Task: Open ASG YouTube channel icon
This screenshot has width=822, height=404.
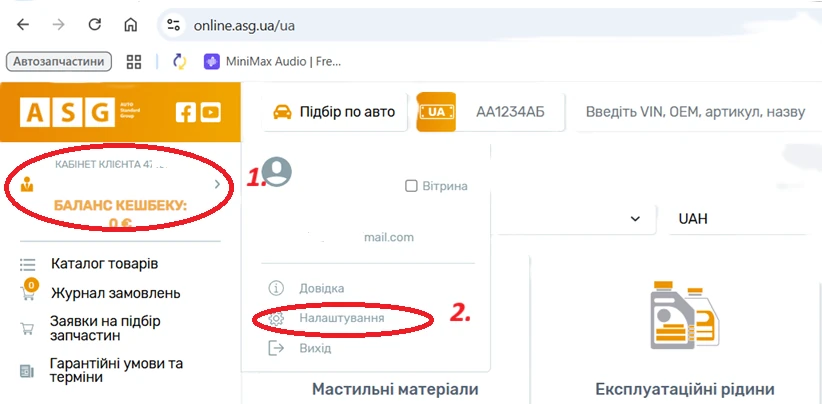Action: 210,112
